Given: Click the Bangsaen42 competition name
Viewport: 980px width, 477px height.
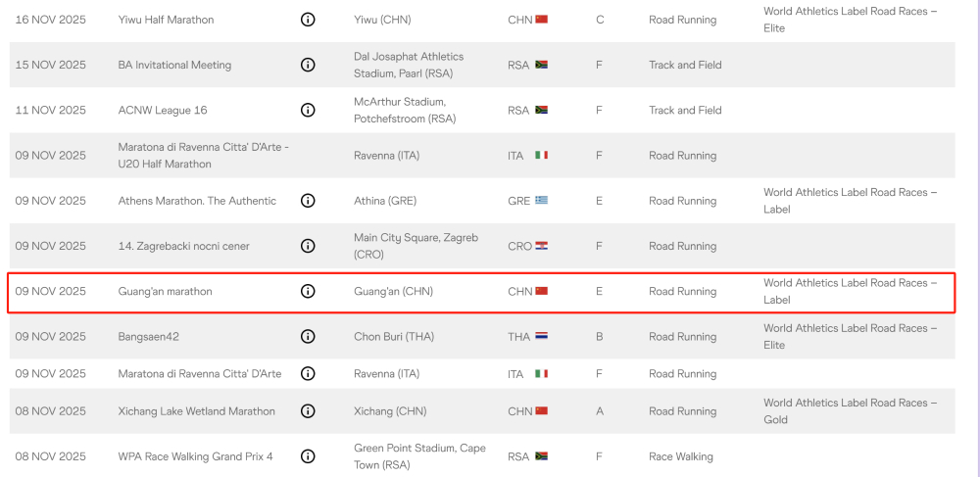Looking at the screenshot, I should [148, 336].
